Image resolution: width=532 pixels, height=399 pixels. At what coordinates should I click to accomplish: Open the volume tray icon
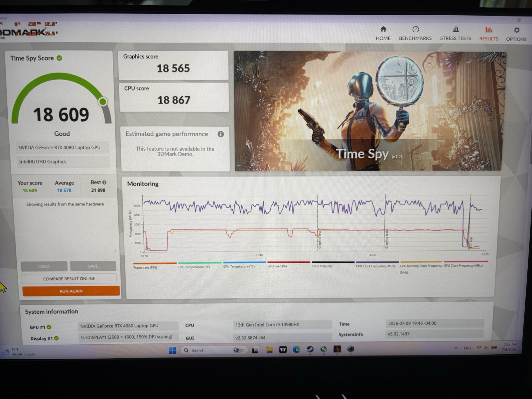tap(485, 347)
